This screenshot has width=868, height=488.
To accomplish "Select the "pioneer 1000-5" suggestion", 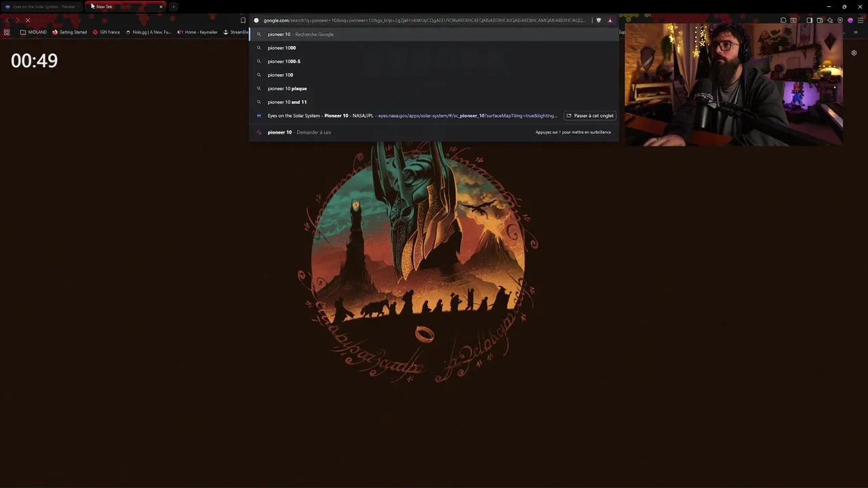I will tap(434, 61).
